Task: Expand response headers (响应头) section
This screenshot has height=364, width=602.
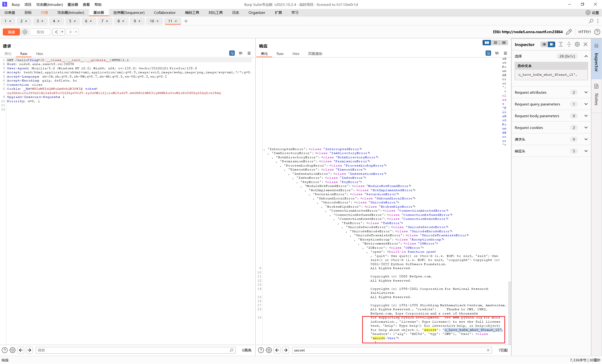Action: pyautogui.click(x=586, y=151)
